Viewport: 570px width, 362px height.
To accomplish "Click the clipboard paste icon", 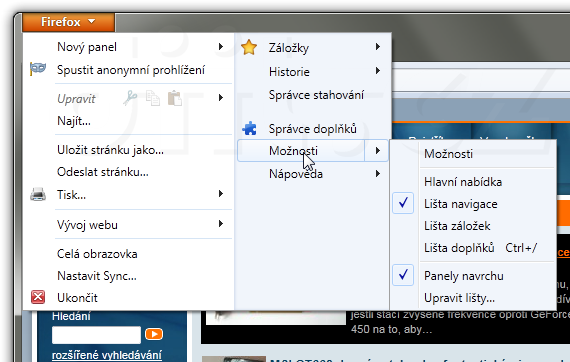I will pos(175,98).
